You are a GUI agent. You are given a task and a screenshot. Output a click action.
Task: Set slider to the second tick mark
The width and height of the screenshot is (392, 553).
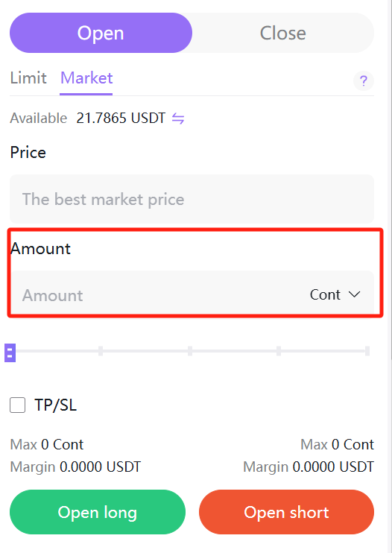point(101,351)
